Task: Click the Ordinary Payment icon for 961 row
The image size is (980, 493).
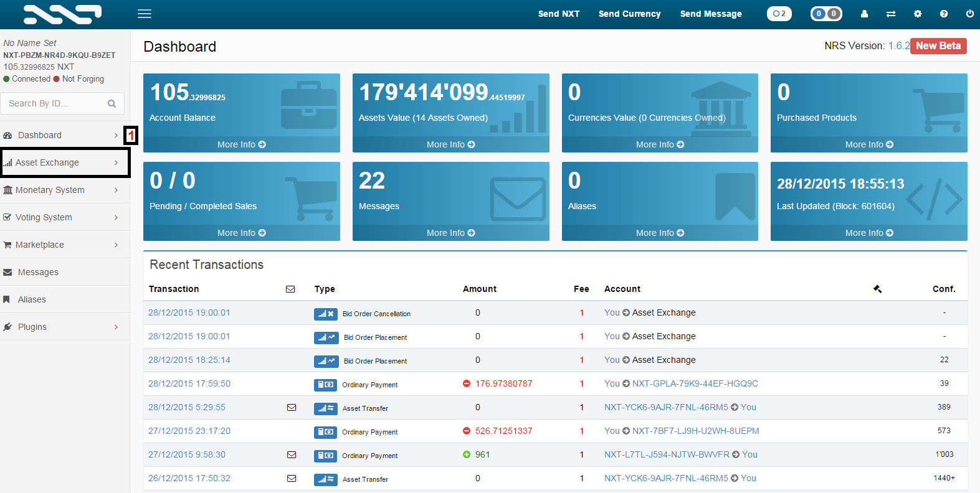Action: click(x=326, y=456)
